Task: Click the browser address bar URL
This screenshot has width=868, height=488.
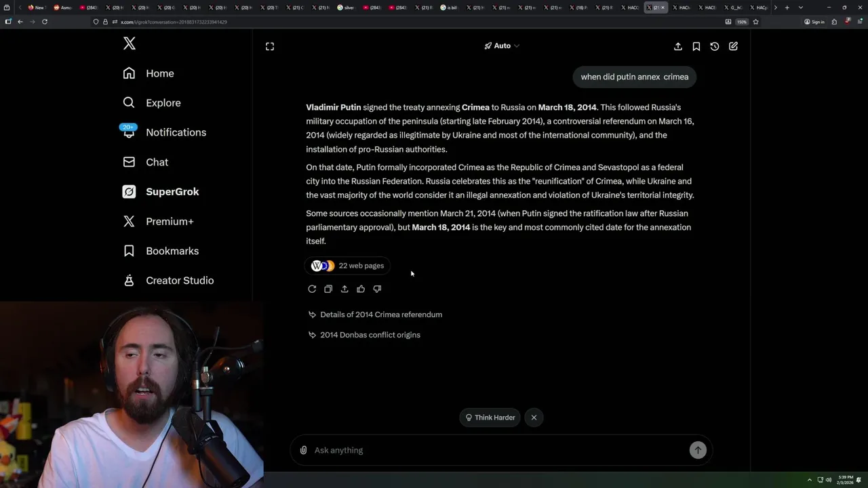Action: click(174, 22)
